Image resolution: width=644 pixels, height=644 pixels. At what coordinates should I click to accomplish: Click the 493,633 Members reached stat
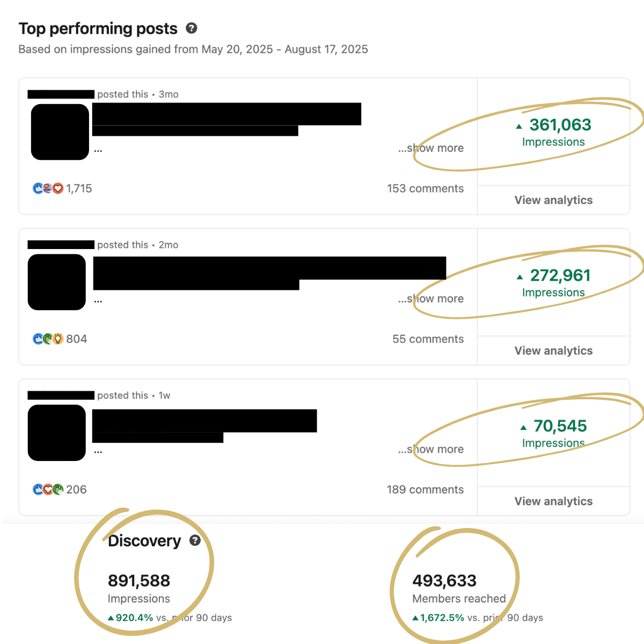444,581
